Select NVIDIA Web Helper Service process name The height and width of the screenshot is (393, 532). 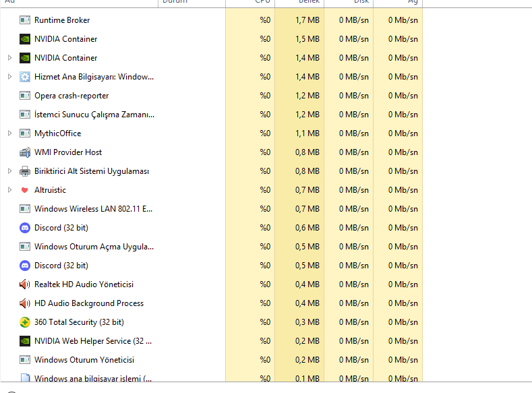tap(93, 341)
